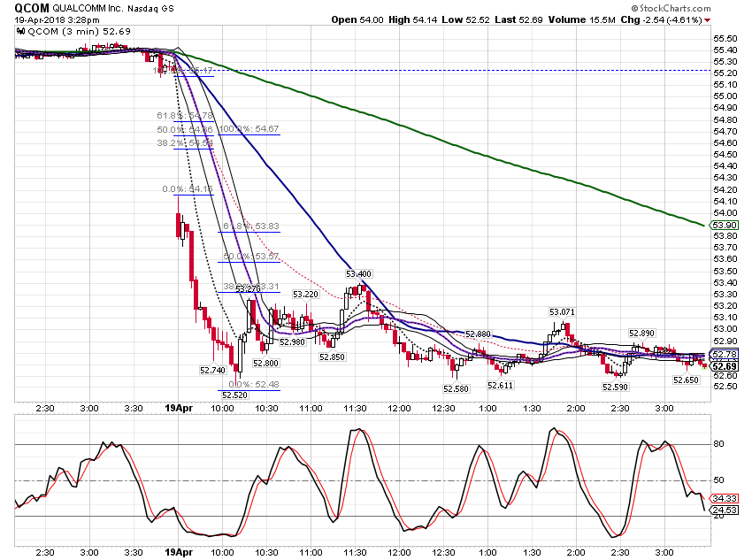Click the '52.520' low price label
752x560 pixels.
coord(234,395)
